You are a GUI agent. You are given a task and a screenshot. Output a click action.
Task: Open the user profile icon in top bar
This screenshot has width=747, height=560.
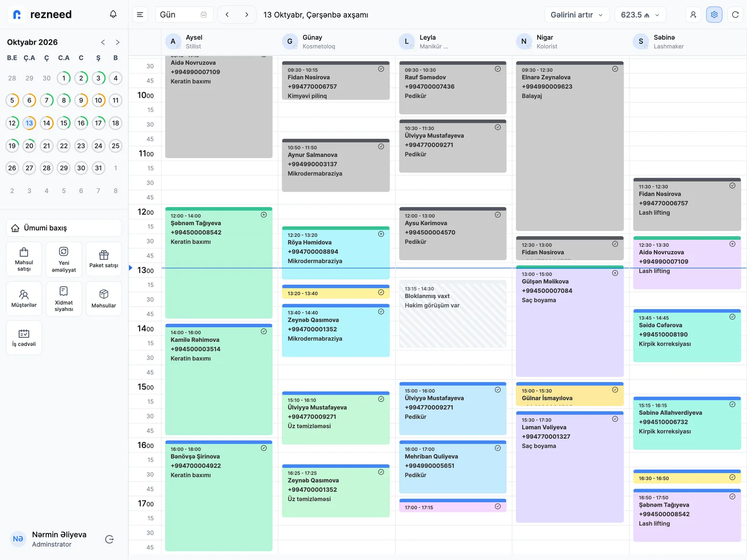693,14
